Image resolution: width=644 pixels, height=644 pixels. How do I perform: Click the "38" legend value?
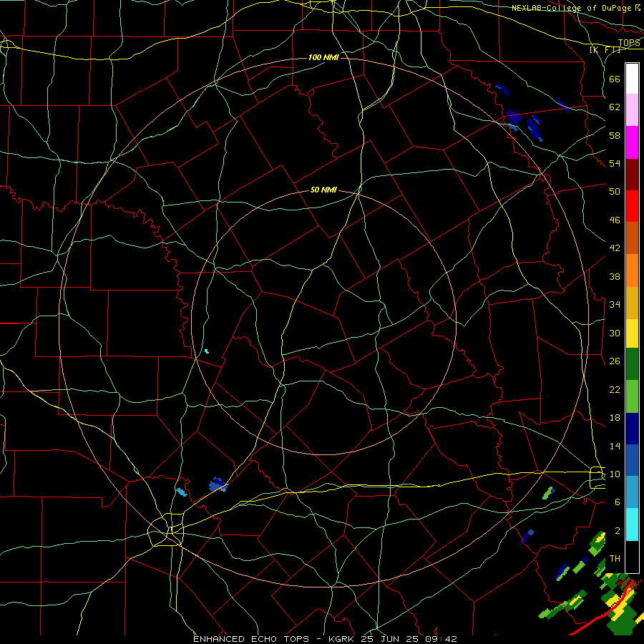615,276
